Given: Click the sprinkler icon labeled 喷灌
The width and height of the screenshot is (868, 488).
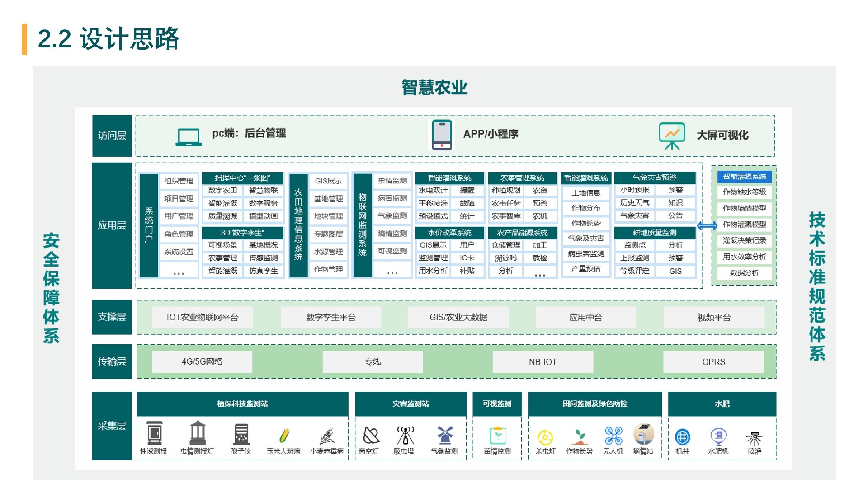Looking at the screenshot, I should click(754, 437).
